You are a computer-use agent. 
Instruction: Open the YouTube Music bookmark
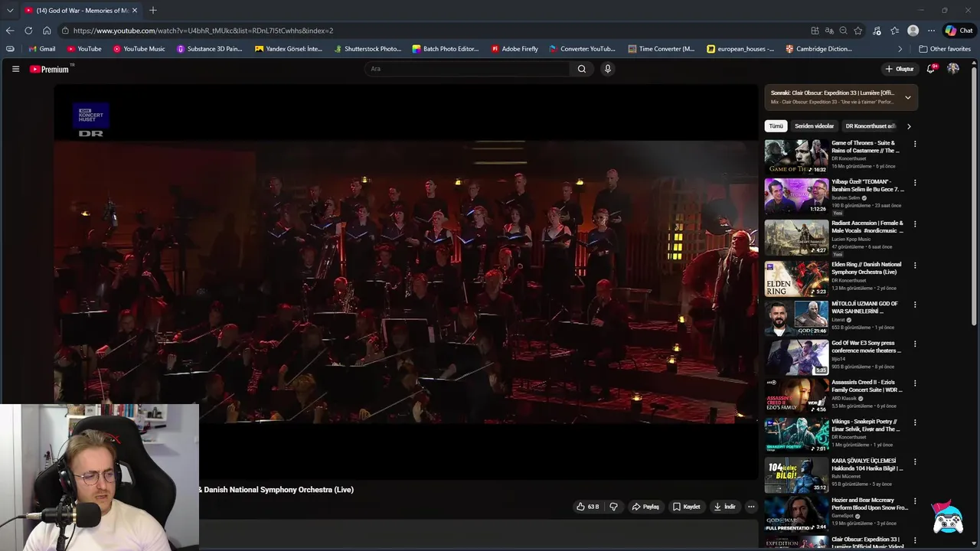pyautogui.click(x=139, y=49)
